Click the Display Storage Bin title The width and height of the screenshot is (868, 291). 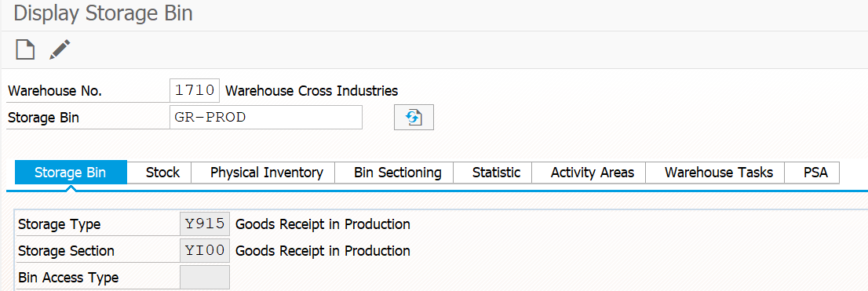pos(103,14)
